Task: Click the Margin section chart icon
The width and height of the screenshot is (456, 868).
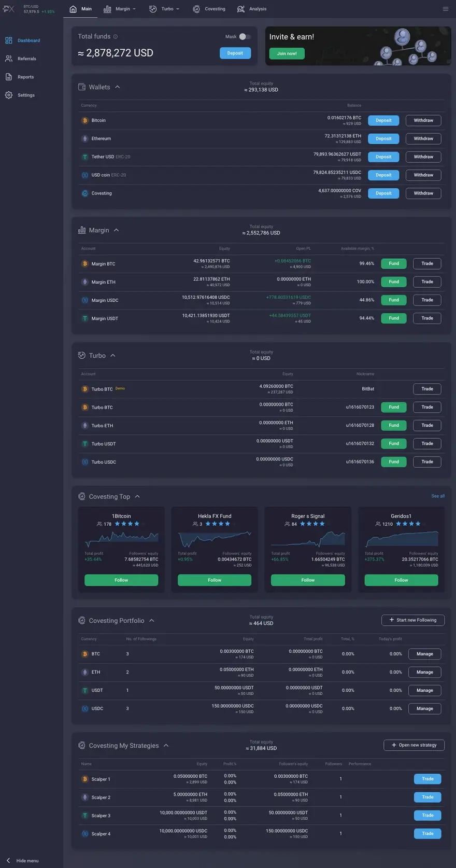Action: [x=82, y=230]
